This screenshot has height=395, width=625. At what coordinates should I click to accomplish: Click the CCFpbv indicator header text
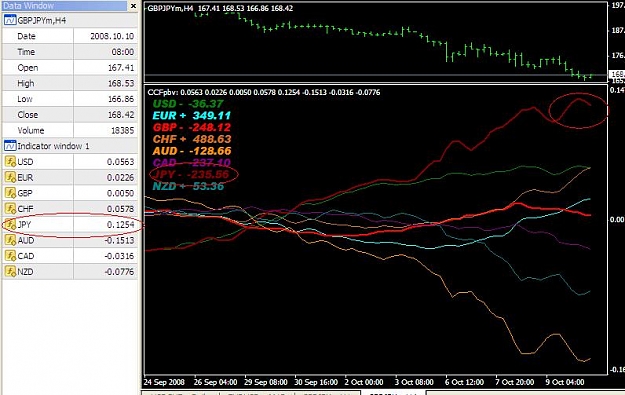(x=263, y=92)
